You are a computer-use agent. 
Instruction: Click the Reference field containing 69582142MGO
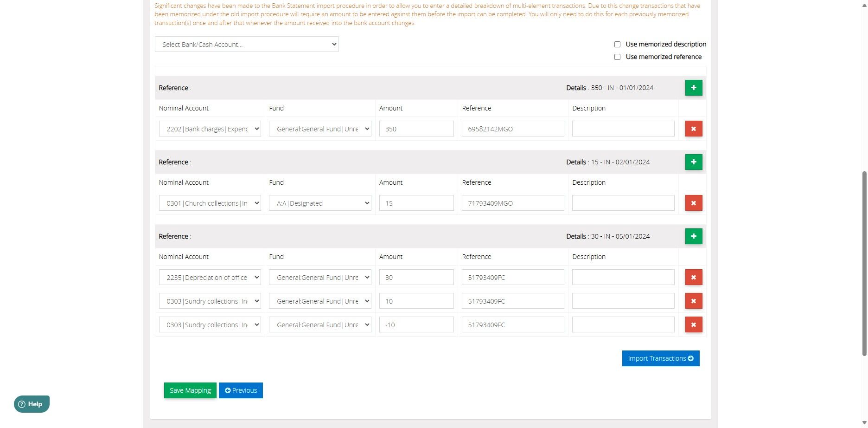(x=512, y=129)
